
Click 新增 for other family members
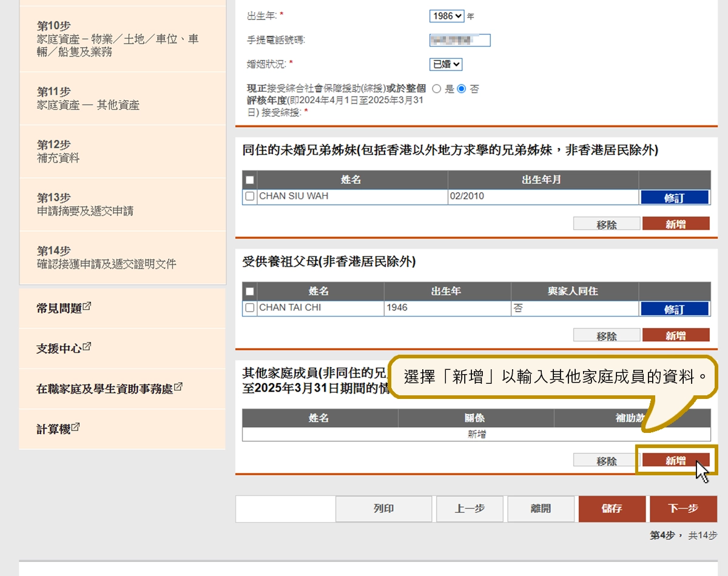675,461
